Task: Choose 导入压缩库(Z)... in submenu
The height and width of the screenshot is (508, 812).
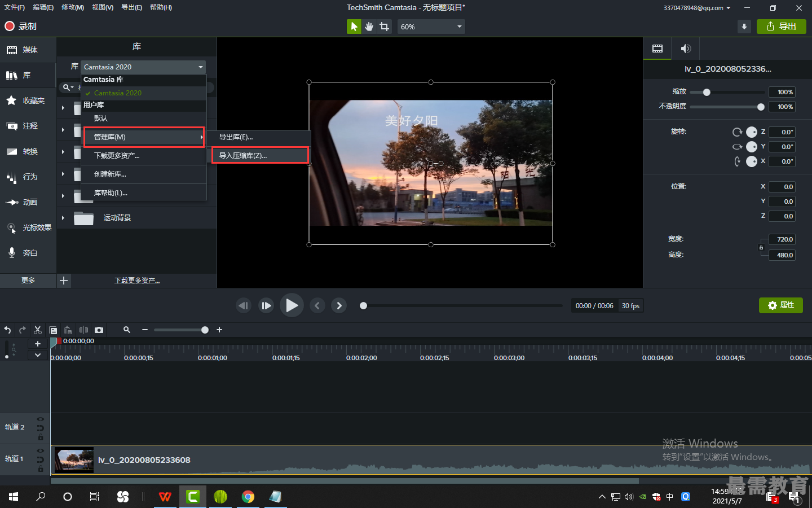Action: pyautogui.click(x=260, y=156)
